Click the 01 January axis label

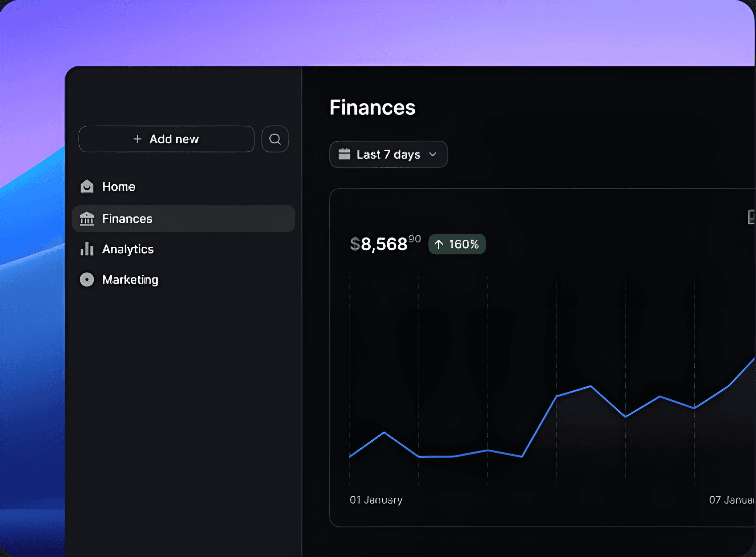click(376, 500)
